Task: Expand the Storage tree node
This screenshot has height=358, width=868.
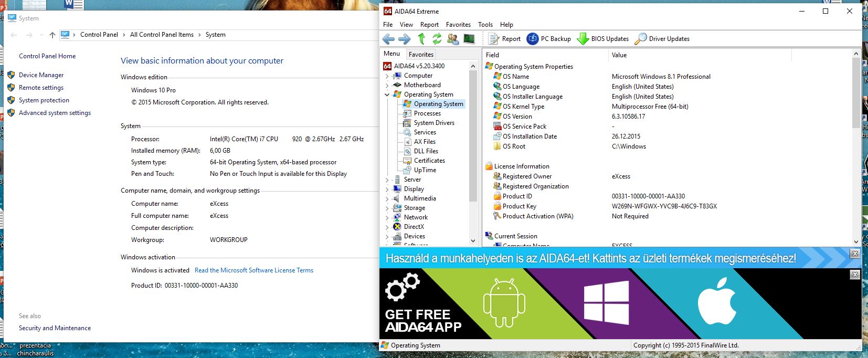Action: tap(387, 208)
